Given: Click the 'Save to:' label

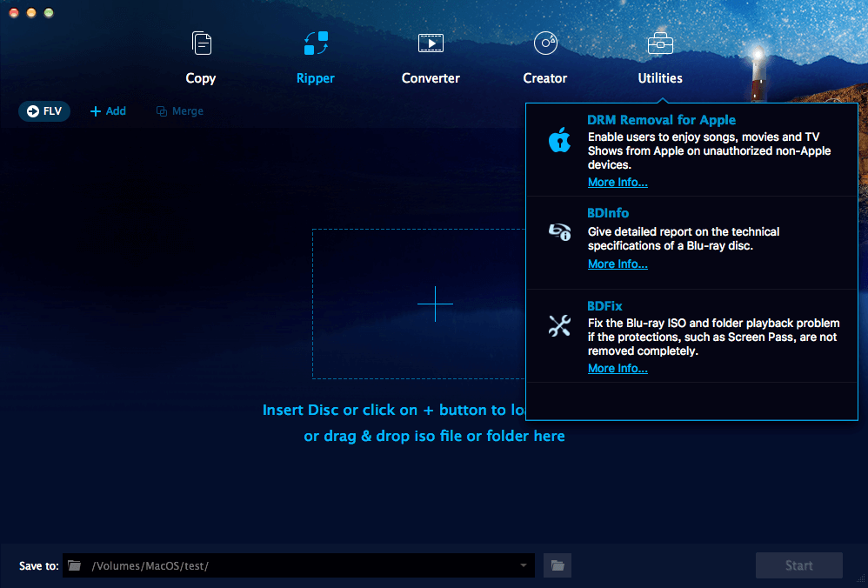Looking at the screenshot, I should tap(39, 566).
